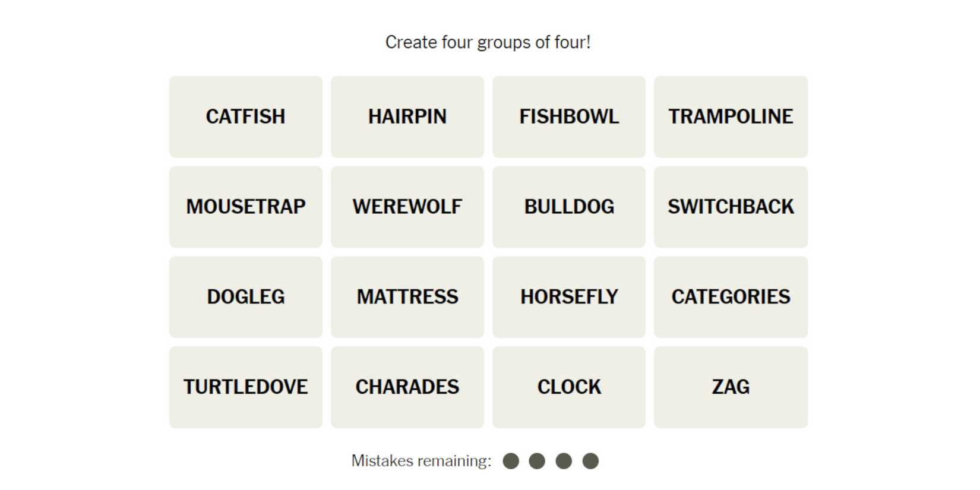This screenshot has width=980, height=490.
Task: Tap the TRAMPOLINE tile
Action: [731, 116]
